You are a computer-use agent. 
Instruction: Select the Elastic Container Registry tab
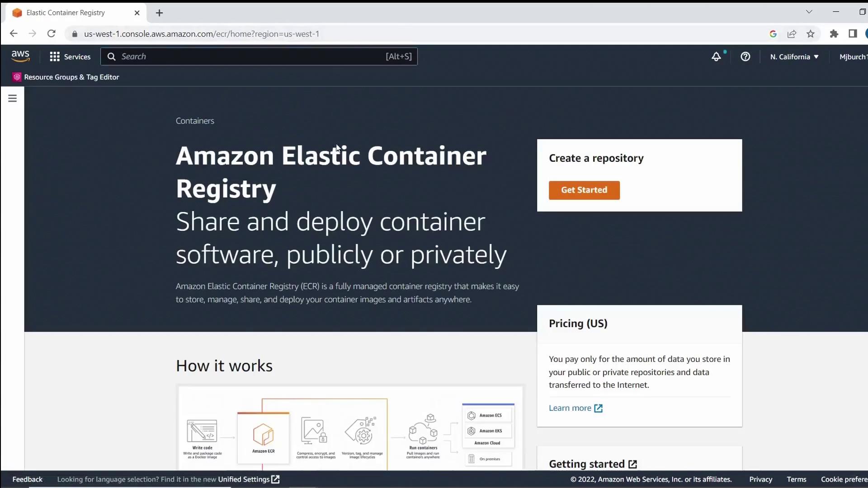click(66, 13)
